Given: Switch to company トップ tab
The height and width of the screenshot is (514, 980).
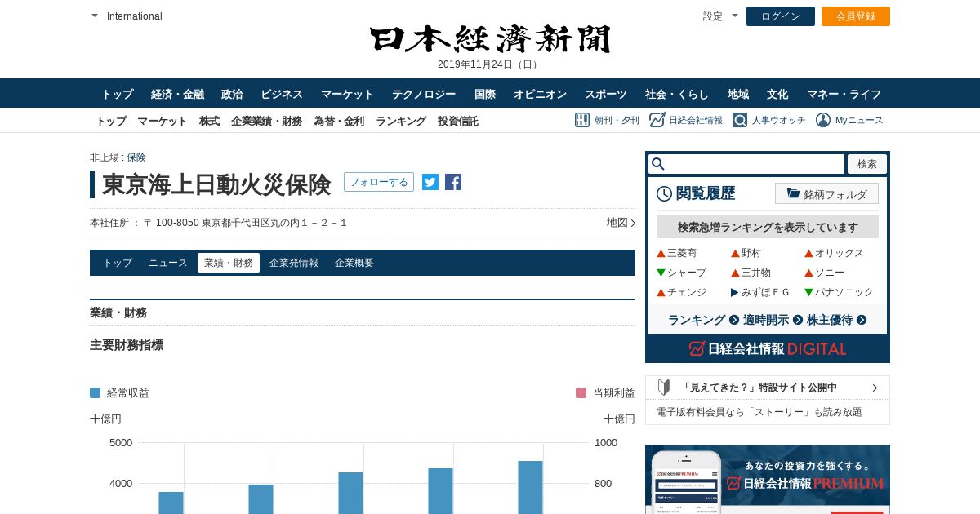Looking at the screenshot, I should pyautogui.click(x=118, y=263).
